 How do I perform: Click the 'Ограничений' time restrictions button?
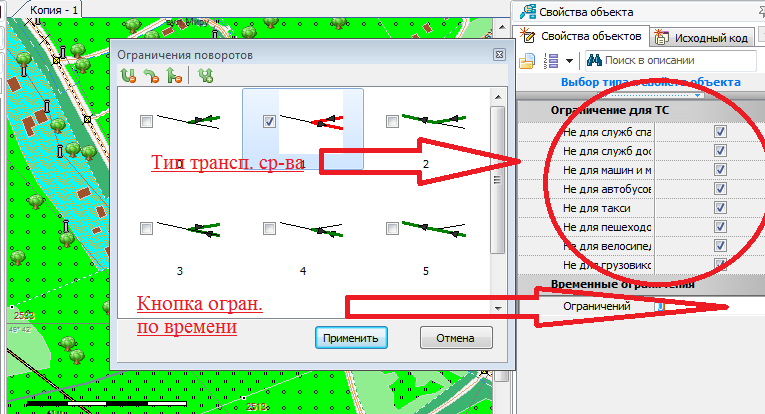pyautogui.click(x=659, y=306)
